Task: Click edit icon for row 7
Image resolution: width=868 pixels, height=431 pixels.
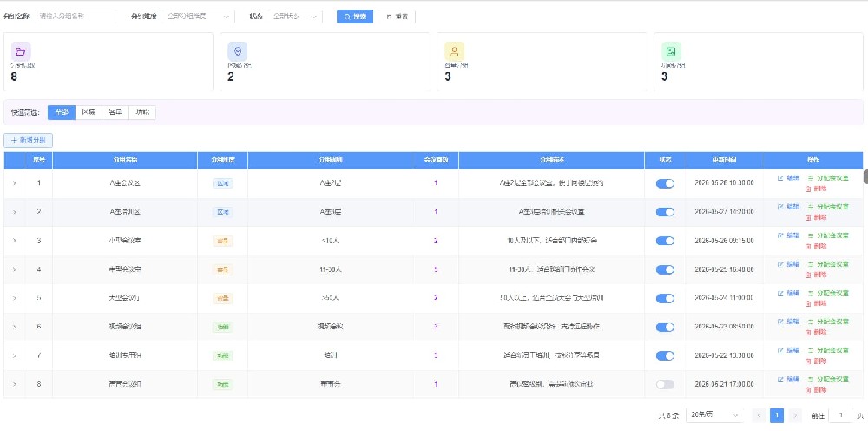Action: [780, 351]
